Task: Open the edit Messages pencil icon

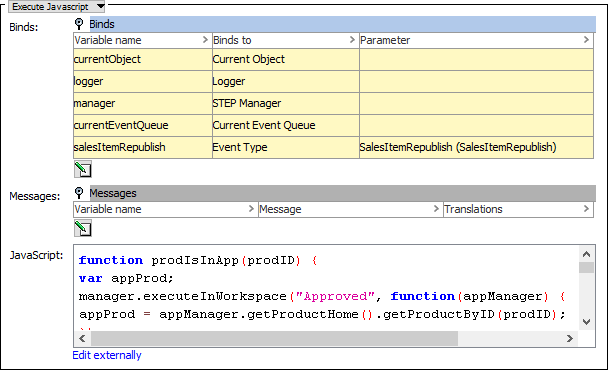Action: click(x=83, y=228)
